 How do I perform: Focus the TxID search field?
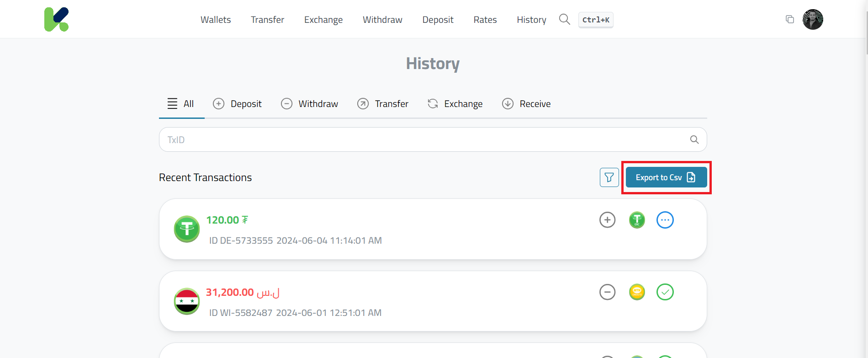pos(433,139)
